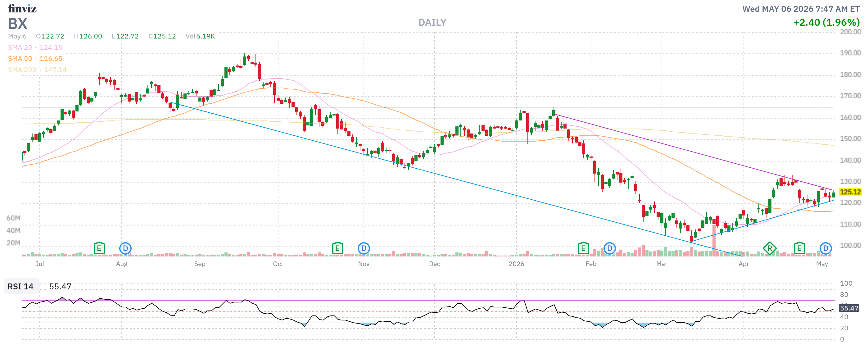Viewport: 868px width, 349px height.
Task: Click the 170.00 price axis label
Action: coord(850,96)
